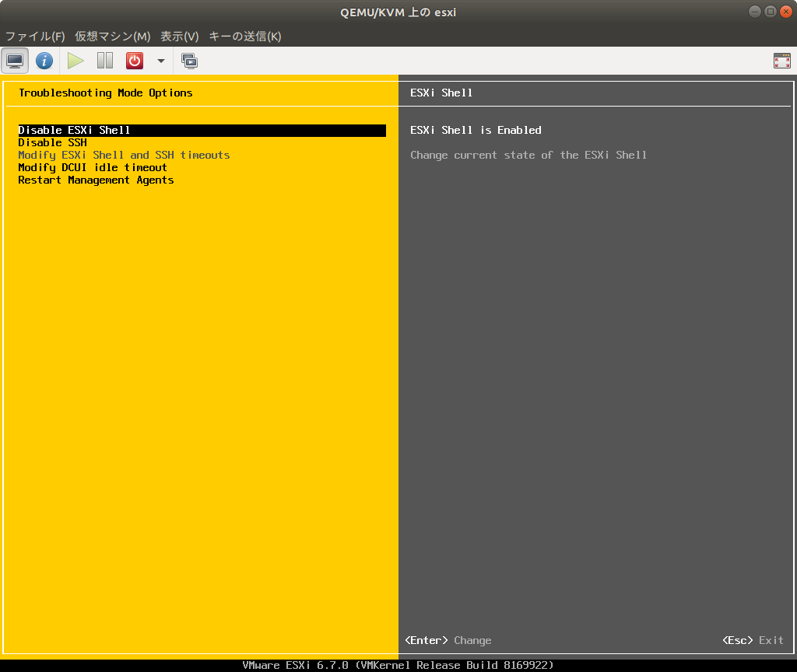Image resolution: width=797 pixels, height=672 pixels.
Task: Expand the shutdown options dropdown arrow
Action: [161, 61]
